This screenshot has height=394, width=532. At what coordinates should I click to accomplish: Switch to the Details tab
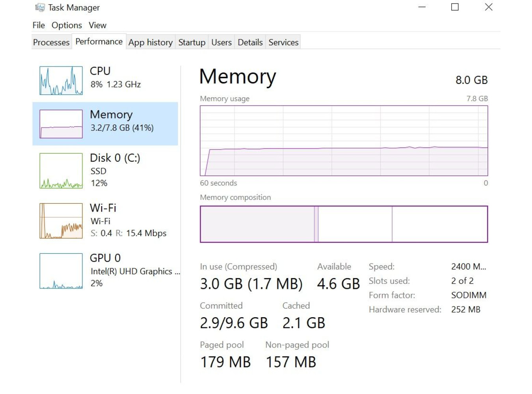tap(250, 42)
